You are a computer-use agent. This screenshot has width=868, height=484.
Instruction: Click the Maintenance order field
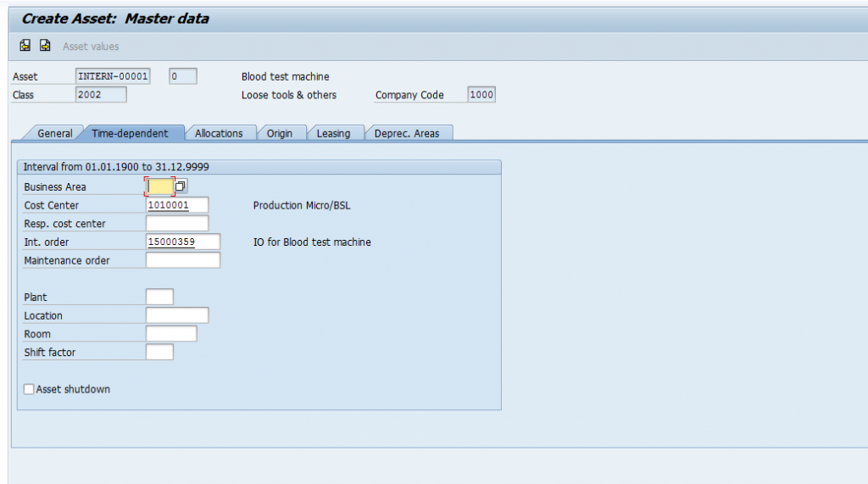(183, 260)
